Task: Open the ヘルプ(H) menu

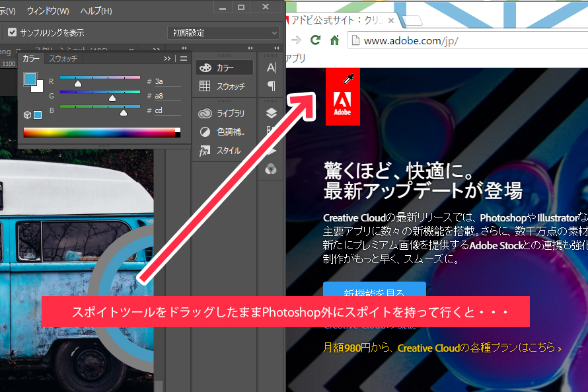Action: 96,11
